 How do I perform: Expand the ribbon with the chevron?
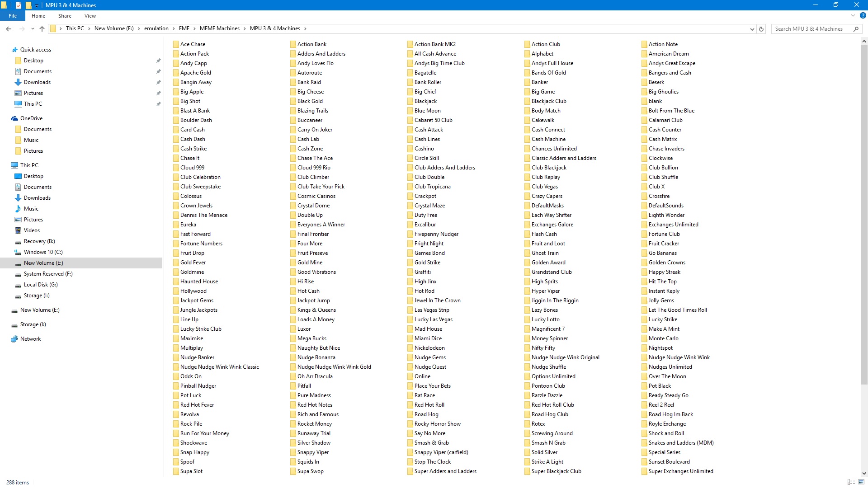853,15
